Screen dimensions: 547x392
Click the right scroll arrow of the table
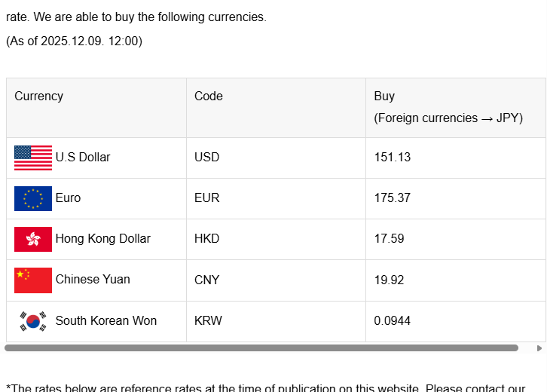click(539, 348)
